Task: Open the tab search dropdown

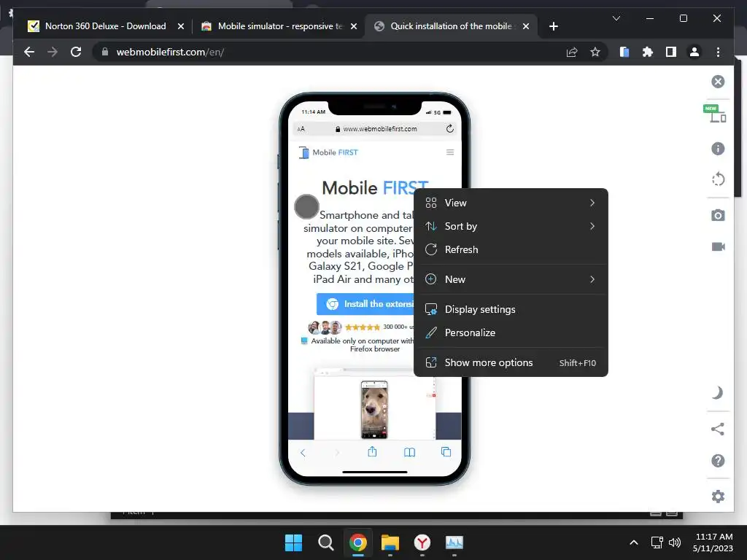Action: 616,18
